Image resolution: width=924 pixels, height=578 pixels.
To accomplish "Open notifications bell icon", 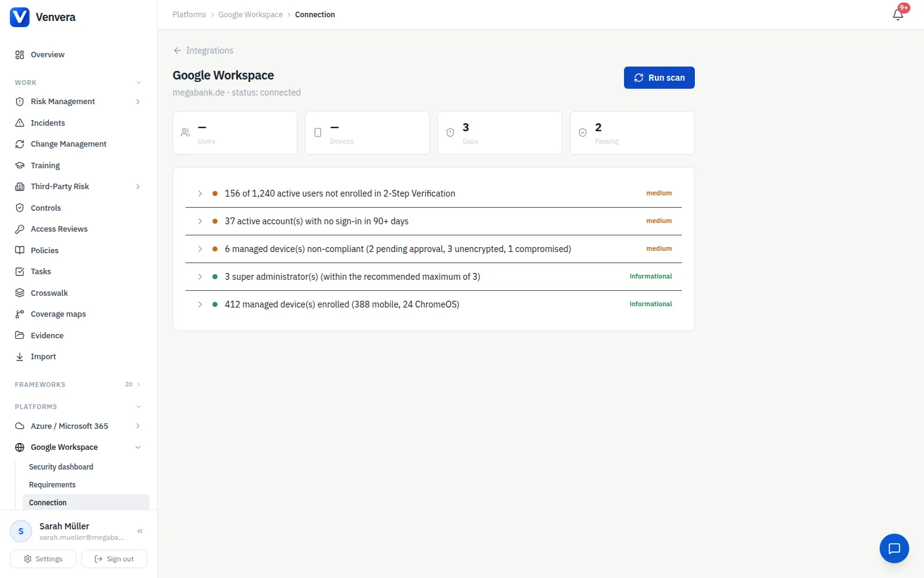I will (898, 14).
